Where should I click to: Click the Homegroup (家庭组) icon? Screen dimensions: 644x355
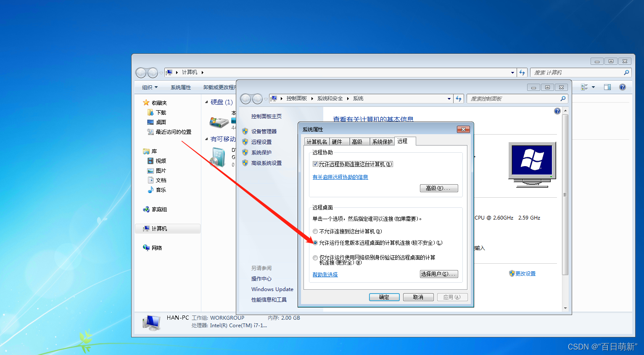[x=146, y=209]
